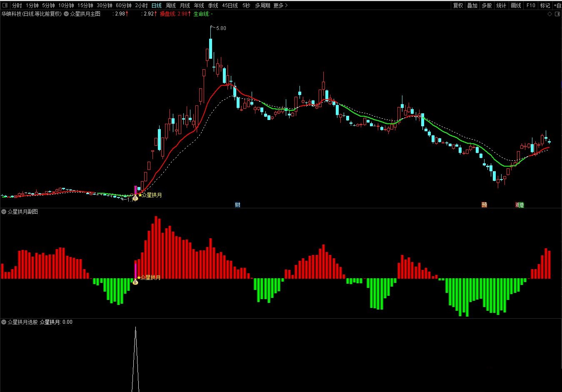Click the diamond icon near top right

[550, 14]
